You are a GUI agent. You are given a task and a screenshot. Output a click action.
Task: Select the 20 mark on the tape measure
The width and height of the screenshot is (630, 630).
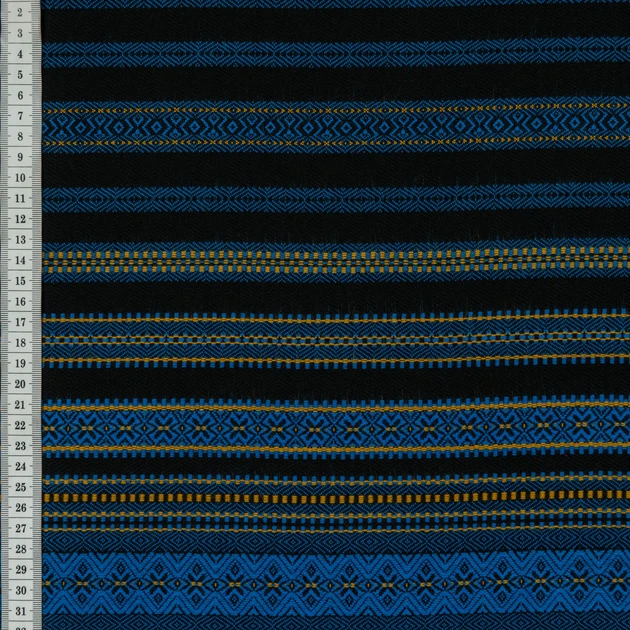point(20,384)
